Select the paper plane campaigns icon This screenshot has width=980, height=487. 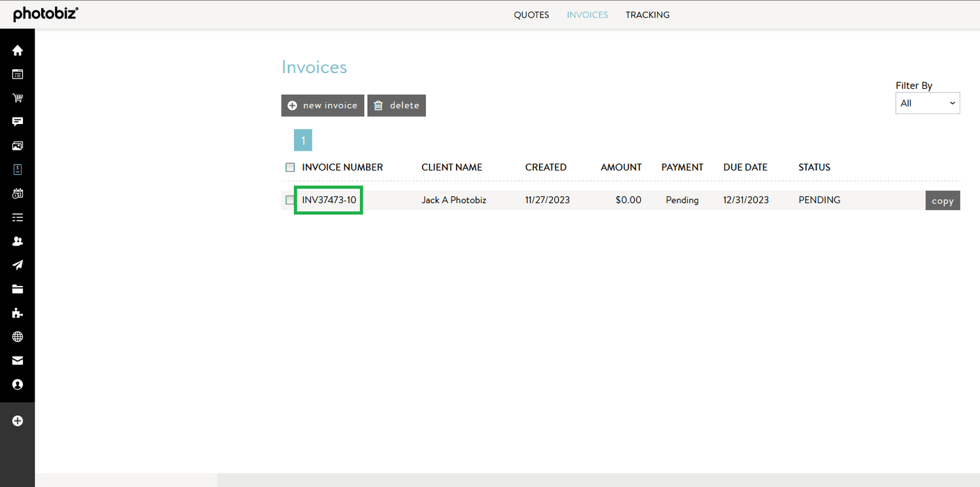(x=17, y=265)
